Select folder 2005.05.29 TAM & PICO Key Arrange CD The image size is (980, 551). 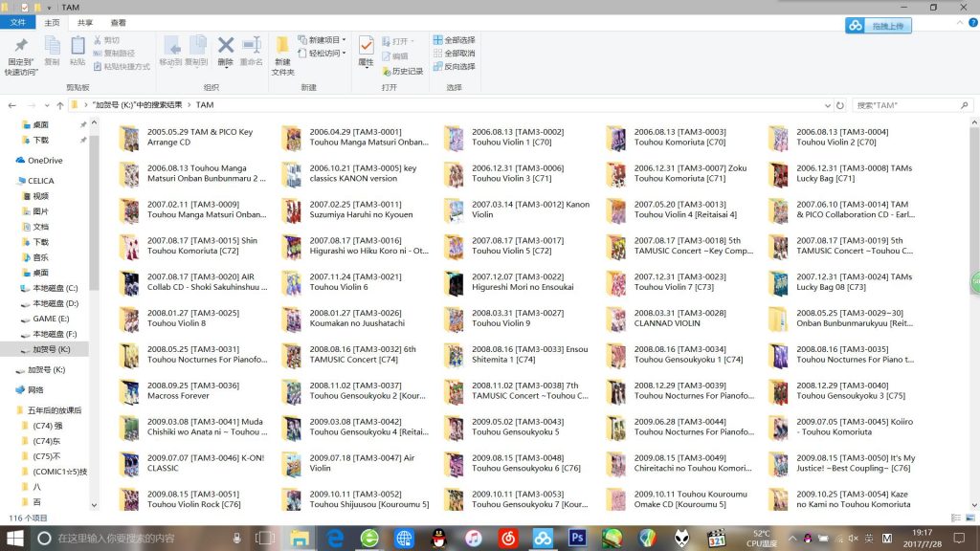click(193, 138)
